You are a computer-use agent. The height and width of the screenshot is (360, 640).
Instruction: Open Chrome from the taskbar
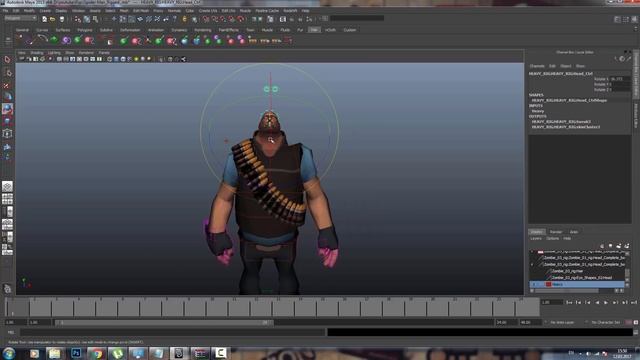click(x=96, y=353)
